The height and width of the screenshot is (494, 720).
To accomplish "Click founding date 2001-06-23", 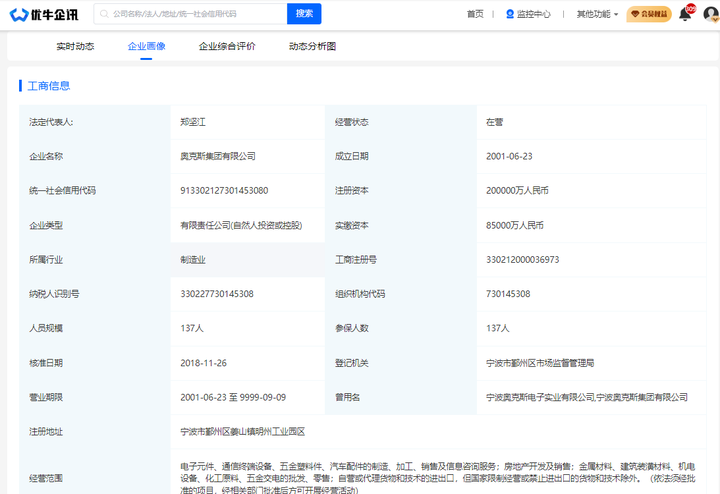I will point(509,156).
